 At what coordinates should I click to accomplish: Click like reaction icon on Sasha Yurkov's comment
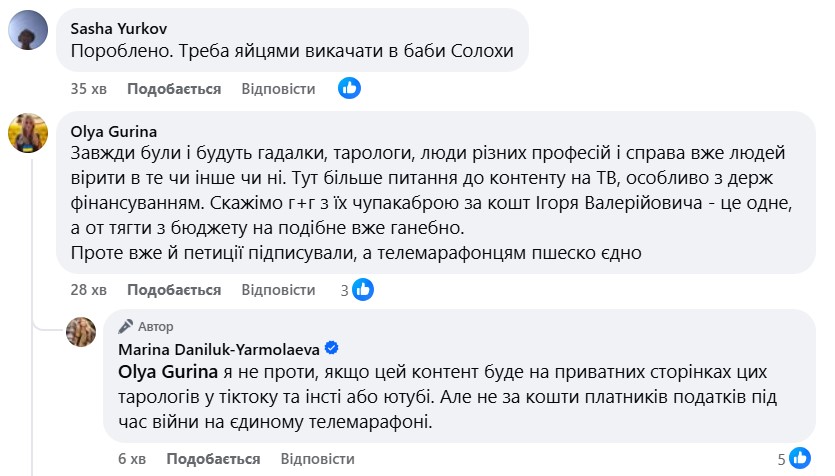pos(349,88)
